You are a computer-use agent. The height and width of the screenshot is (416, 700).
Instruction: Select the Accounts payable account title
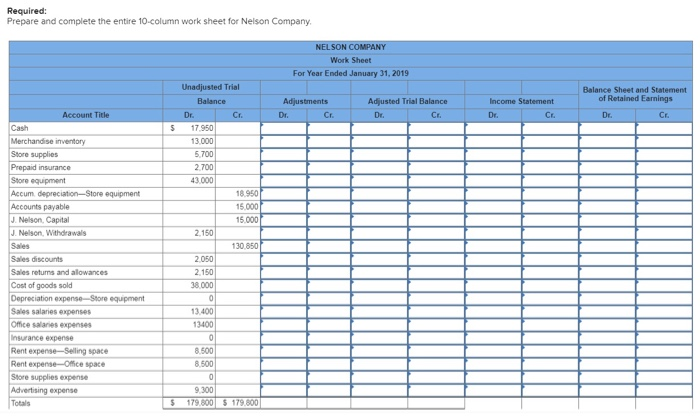[x=40, y=207]
